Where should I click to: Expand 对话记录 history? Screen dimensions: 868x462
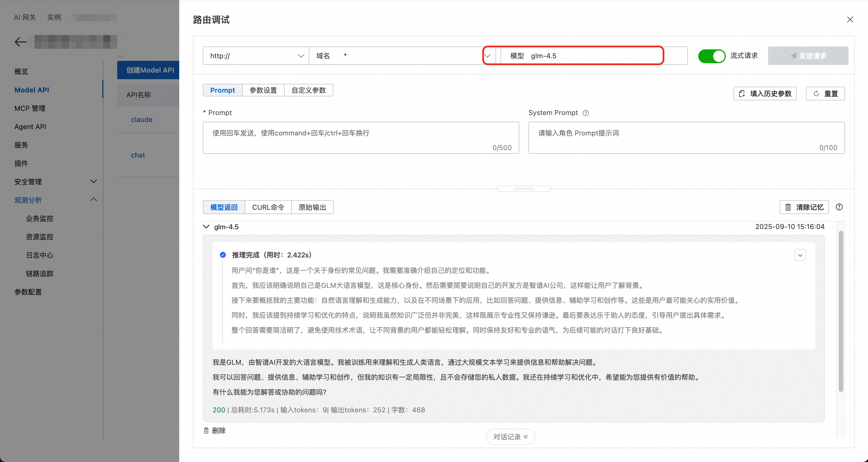(510, 437)
